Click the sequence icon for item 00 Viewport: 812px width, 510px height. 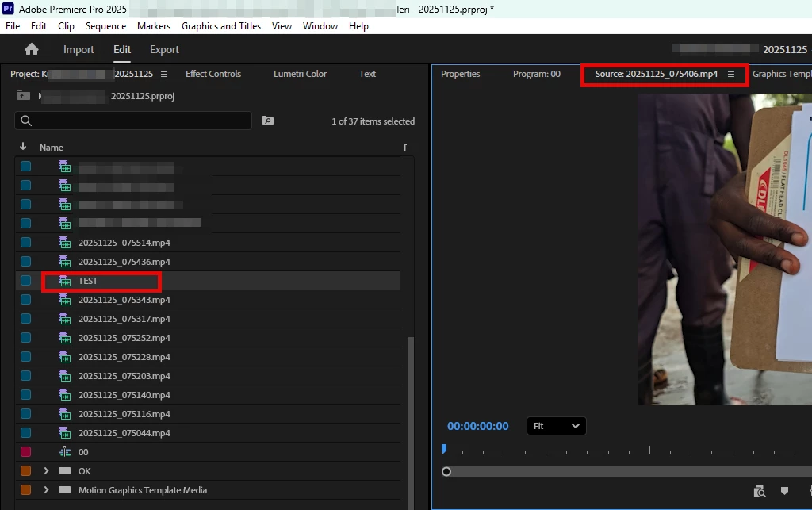tap(65, 452)
